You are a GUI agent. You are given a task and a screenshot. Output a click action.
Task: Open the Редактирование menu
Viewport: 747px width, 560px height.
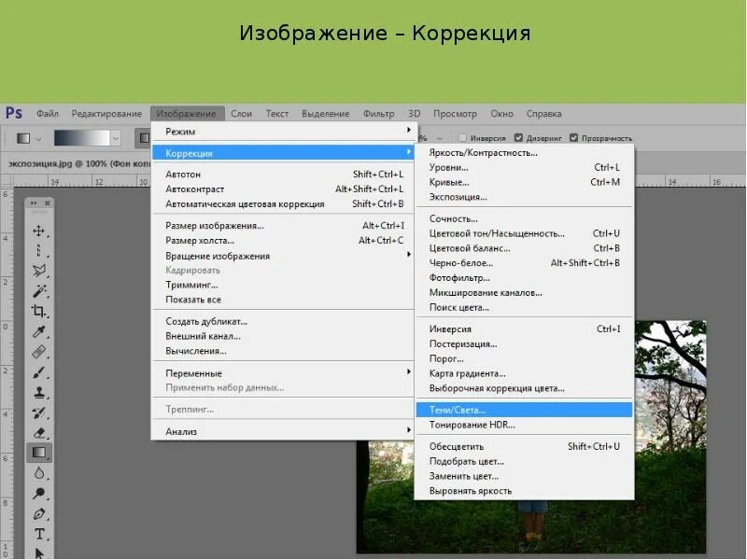click(x=106, y=114)
